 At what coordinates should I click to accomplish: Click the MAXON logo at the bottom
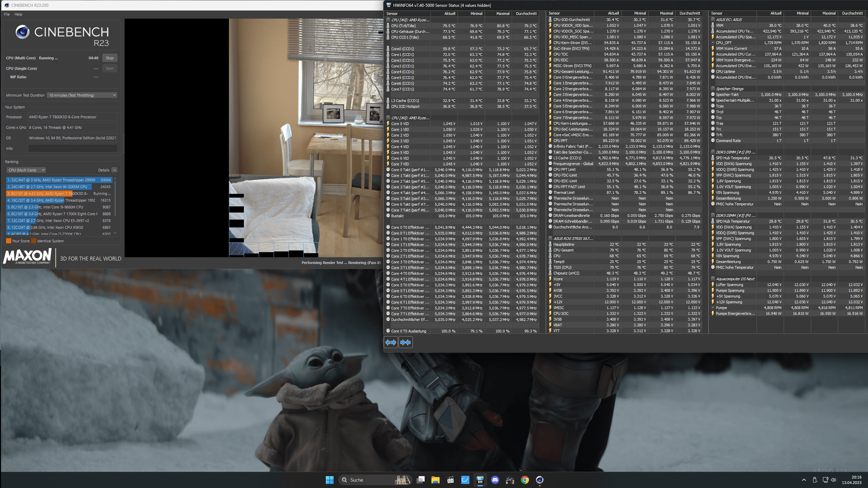27,256
